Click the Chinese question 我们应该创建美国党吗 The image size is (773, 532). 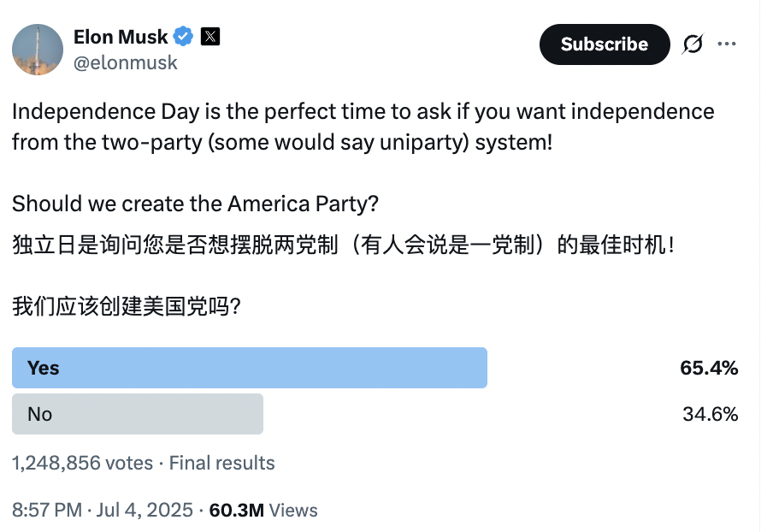pos(126,306)
